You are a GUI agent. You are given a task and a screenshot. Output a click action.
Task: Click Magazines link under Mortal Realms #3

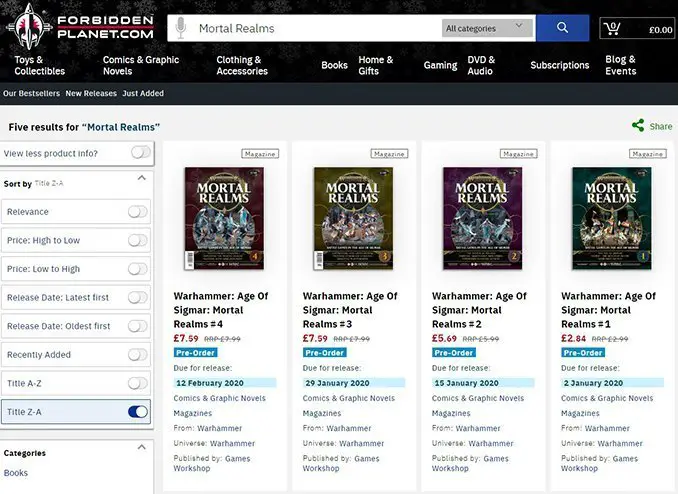click(x=322, y=413)
